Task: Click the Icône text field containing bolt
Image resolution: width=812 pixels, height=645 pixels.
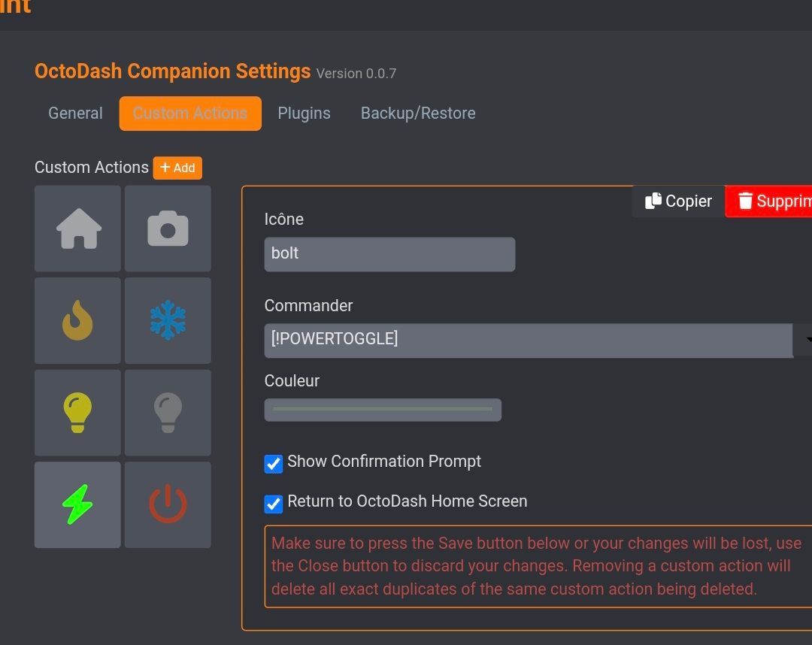Action: [389, 254]
